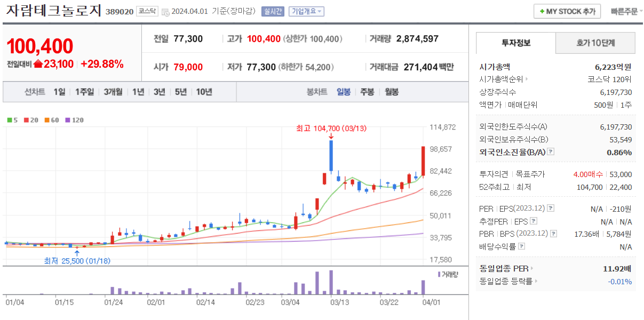Click the 최저 25,500 (01/18) chart marker
This screenshot has height=320, width=644.
pyautogui.click(x=77, y=261)
